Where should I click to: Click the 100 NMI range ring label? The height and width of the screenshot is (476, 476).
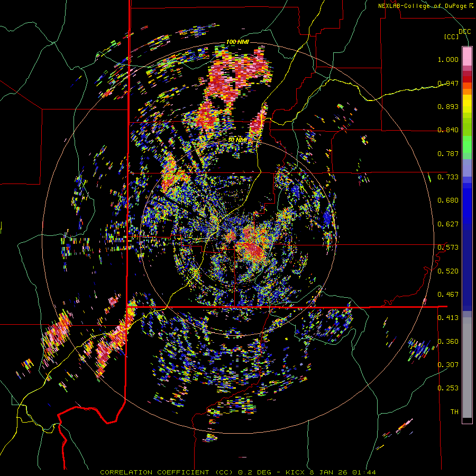coord(237,42)
